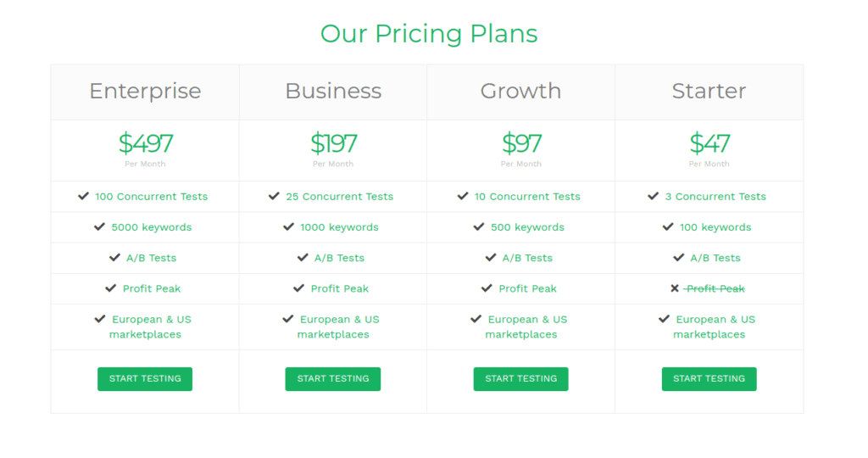Image resolution: width=868 pixels, height=458 pixels.
Task: Click checkmark next to Business Profit Peak
Action: pyautogui.click(x=299, y=288)
